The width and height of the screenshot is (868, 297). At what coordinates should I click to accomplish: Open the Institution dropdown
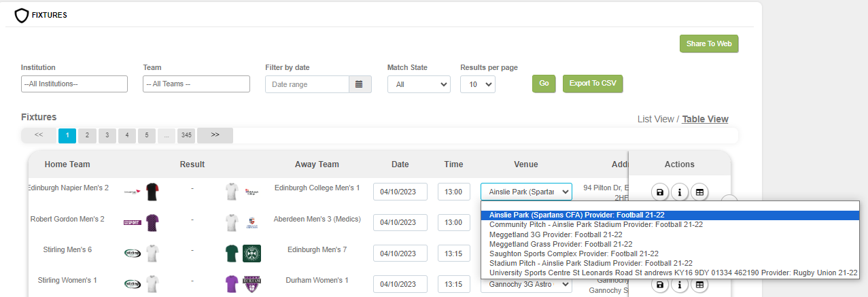pyautogui.click(x=74, y=84)
